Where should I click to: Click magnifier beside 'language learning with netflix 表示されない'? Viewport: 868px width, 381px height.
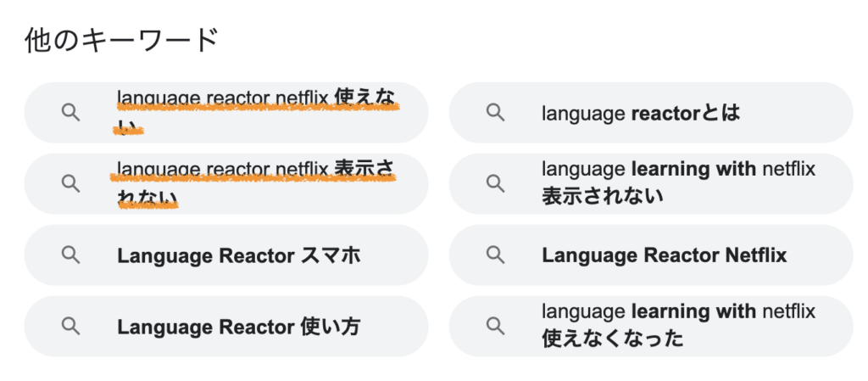click(495, 184)
